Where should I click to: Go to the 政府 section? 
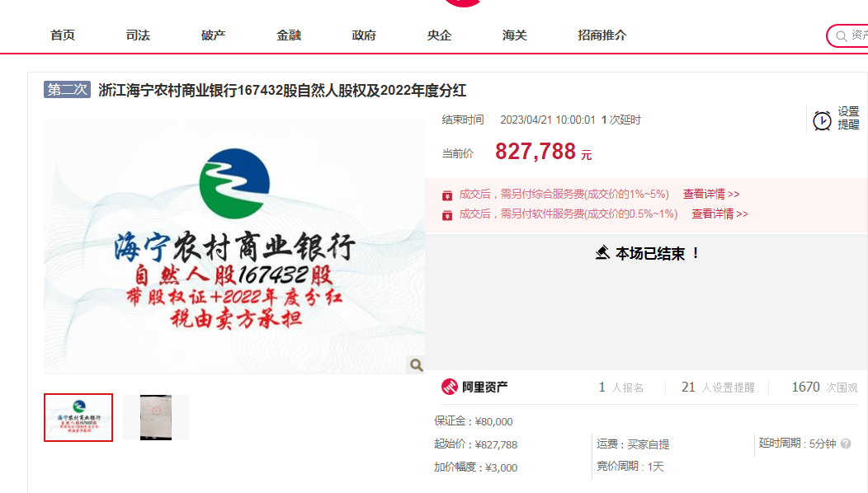tap(364, 35)
